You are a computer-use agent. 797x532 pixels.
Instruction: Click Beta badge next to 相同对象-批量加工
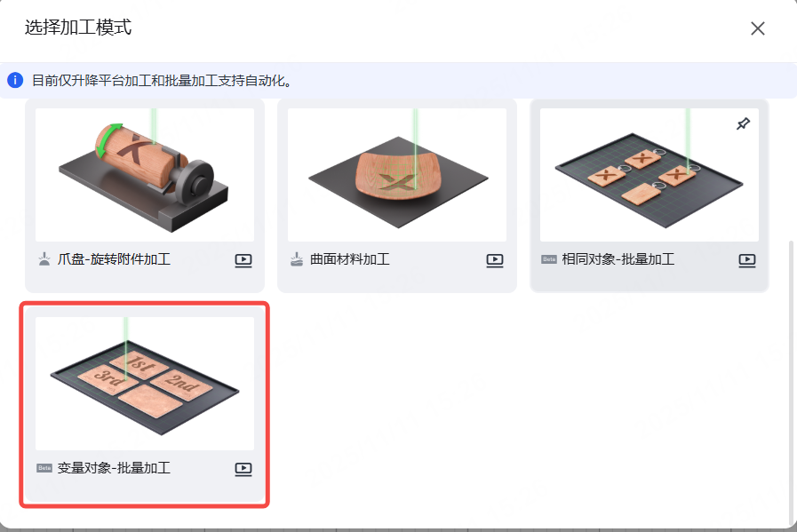tap(549, 259)
